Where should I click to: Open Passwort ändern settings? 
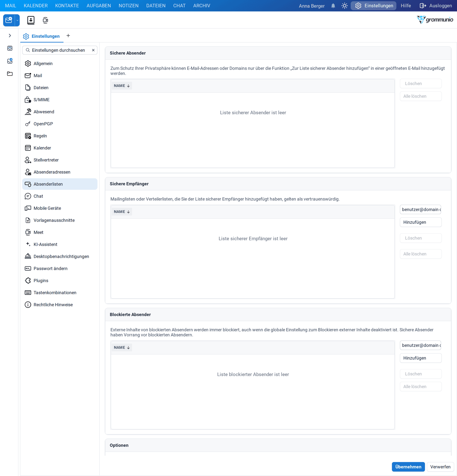[x=60, y=268]
